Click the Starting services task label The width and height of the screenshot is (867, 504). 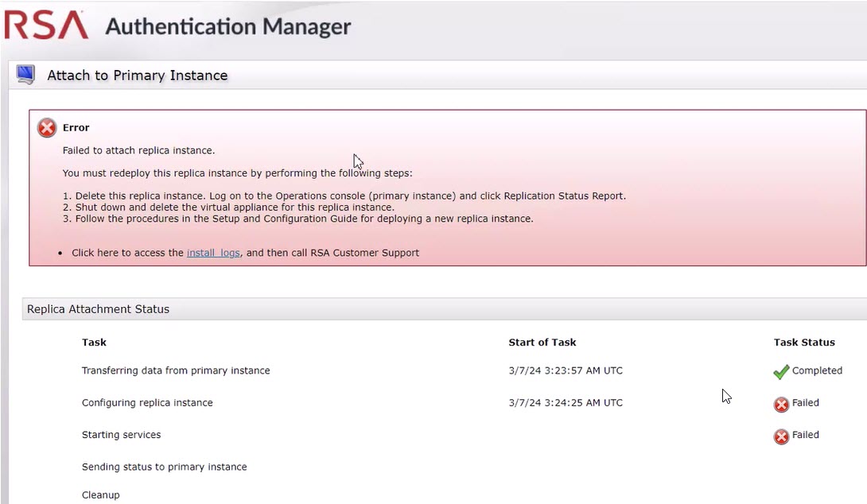pyautogui.click(x=121, y=435)
